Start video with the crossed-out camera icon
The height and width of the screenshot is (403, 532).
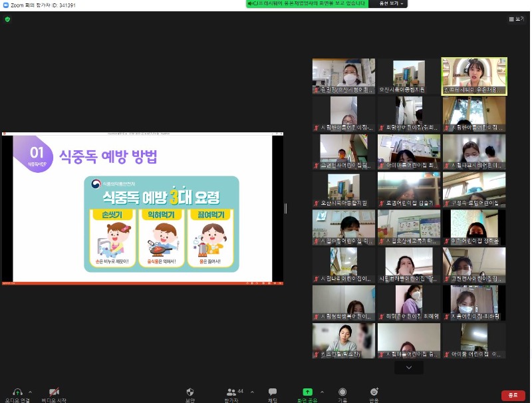(x=54, y=392)
